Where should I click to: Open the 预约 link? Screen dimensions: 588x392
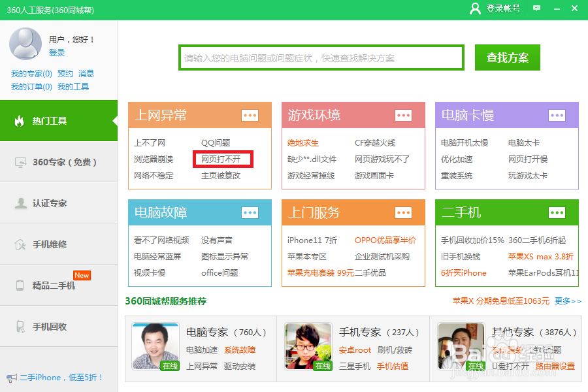coord(65,74)
